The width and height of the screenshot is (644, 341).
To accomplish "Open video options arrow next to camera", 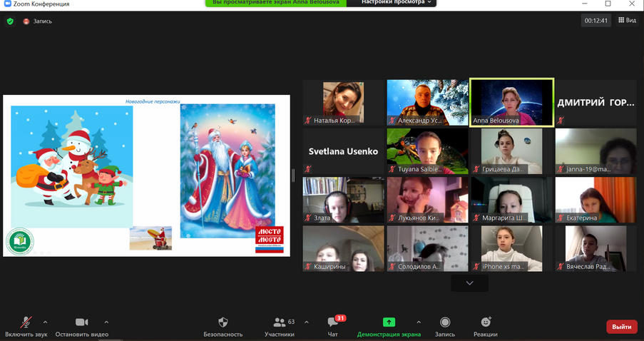I will [106, 322].
